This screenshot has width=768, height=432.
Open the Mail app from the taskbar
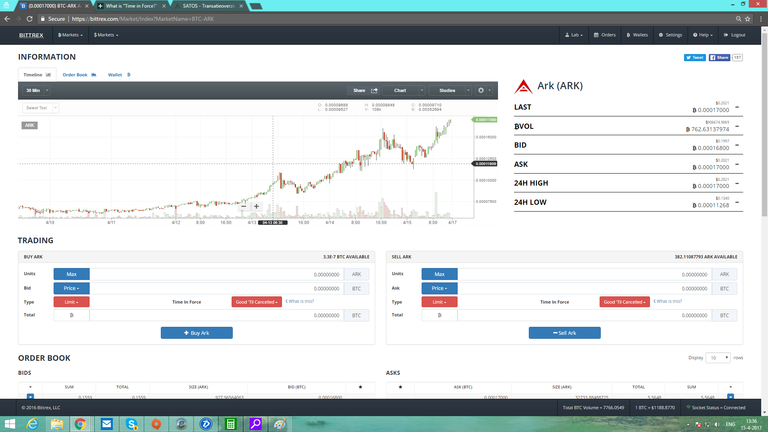[x=106, y=424]
